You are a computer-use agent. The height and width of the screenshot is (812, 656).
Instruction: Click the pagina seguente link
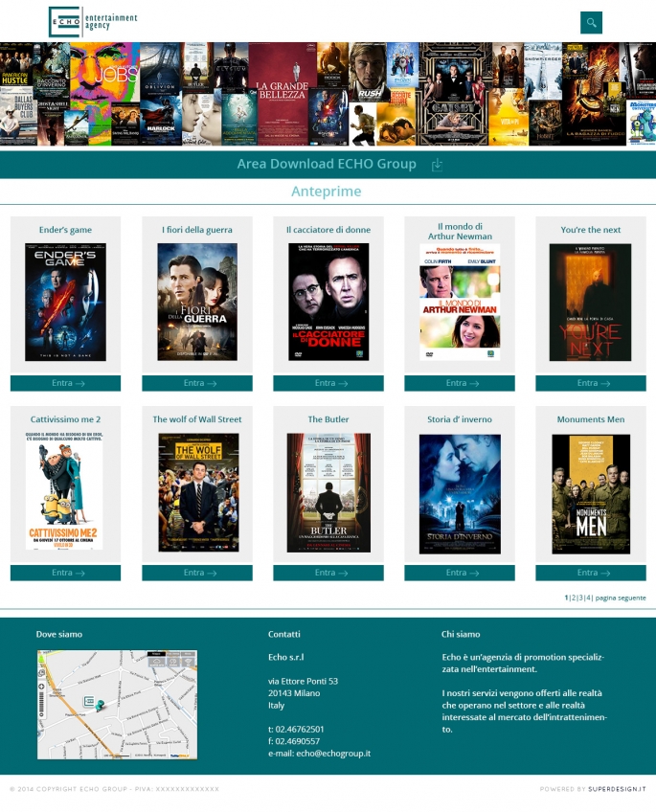[621, 598]
